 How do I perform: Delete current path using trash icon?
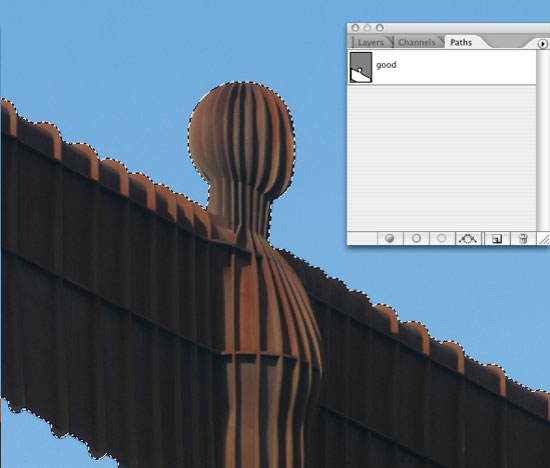point(523,239)
